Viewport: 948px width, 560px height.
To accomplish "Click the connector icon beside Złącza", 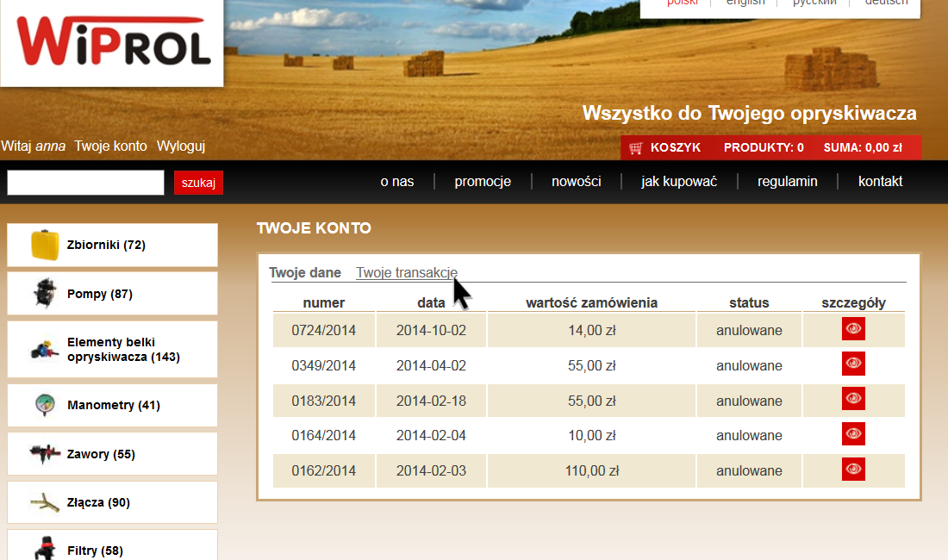I will click(45, 502).
